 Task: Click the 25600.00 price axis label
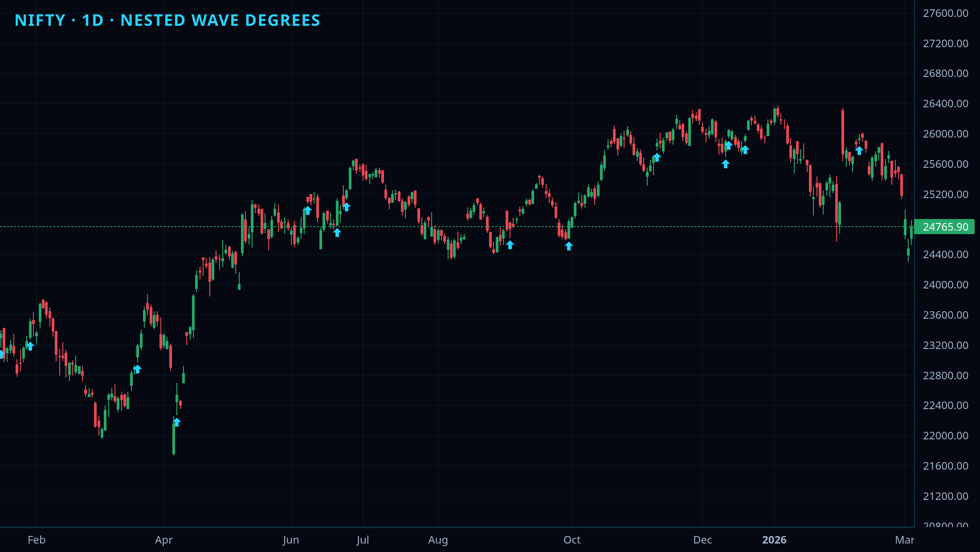click(945, 164)
